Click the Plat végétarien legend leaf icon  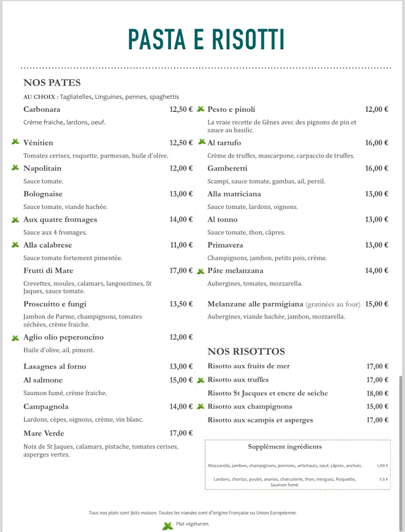pyautogui.click(x=167, y=526)
